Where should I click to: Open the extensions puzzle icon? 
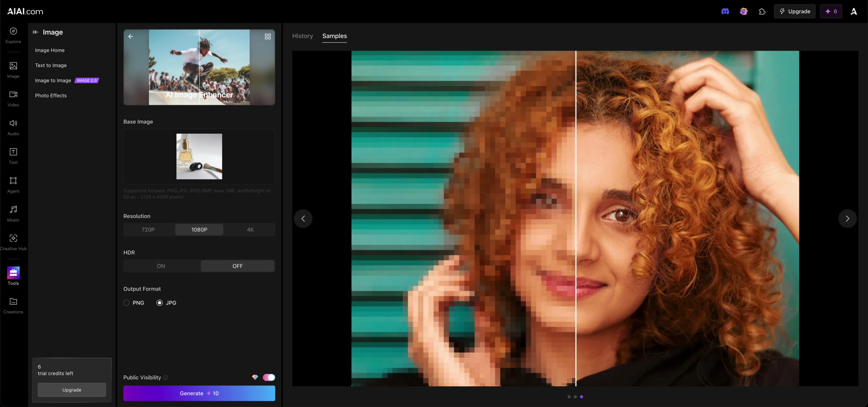click(x=762, y=11)
